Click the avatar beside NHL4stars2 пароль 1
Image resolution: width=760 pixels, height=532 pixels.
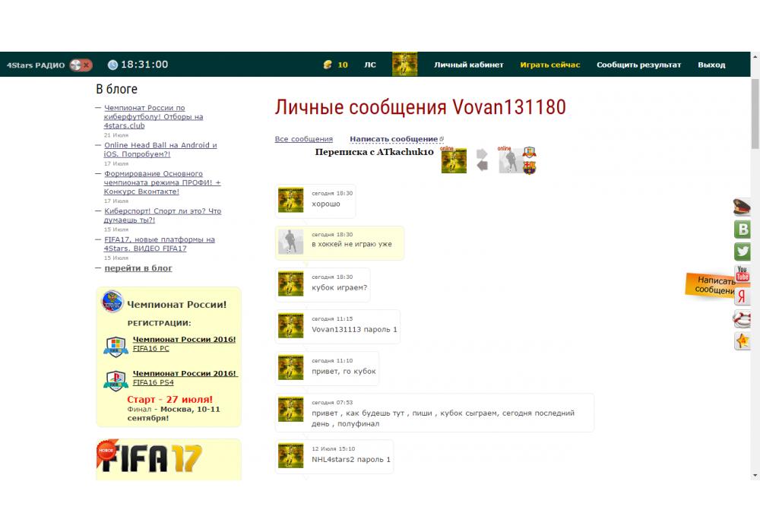tap(291, 456)
